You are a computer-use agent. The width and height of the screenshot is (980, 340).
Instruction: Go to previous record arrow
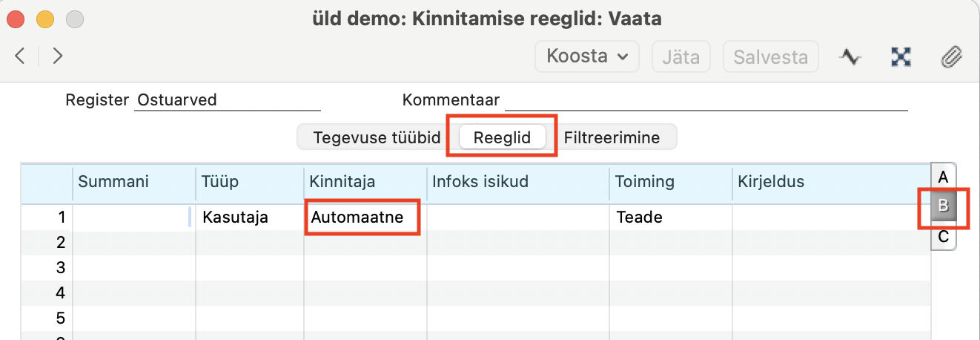click(21, 56)
